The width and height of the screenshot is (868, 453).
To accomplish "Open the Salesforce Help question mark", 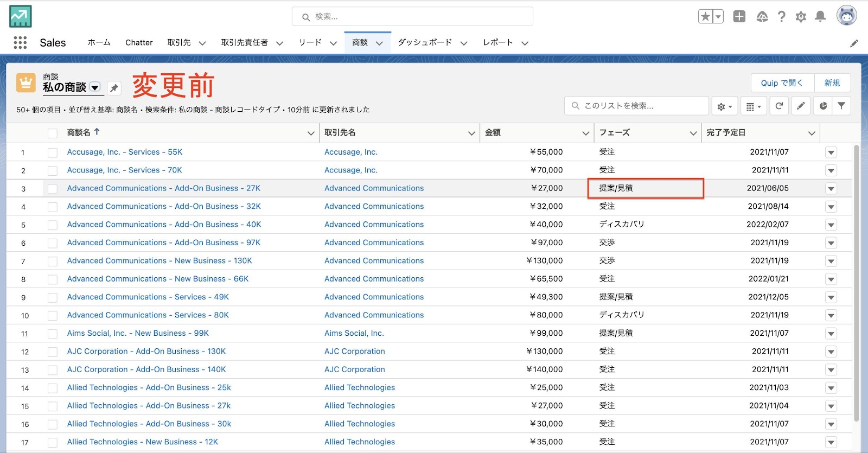I will 781,17.
